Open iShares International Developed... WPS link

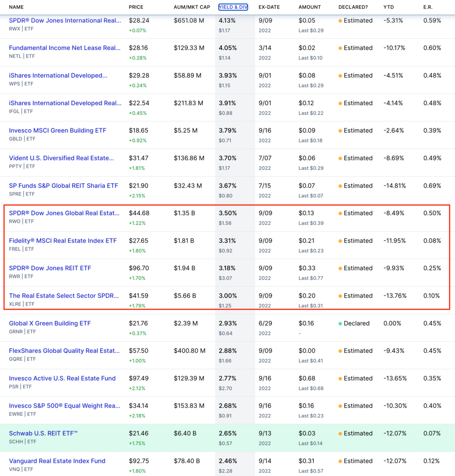pyautogui.click(x=58, y=75)
